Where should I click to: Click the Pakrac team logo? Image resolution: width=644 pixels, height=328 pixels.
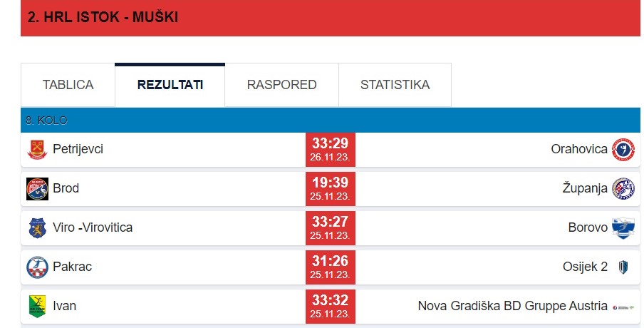pyautogui.click(x=37, y=267)
